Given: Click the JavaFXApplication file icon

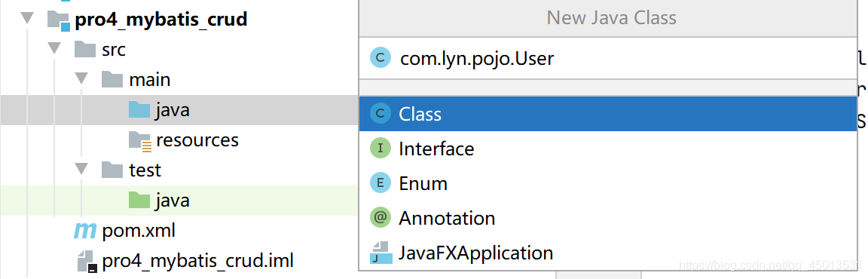Looking at the screenshot, I should coord(381,253).
